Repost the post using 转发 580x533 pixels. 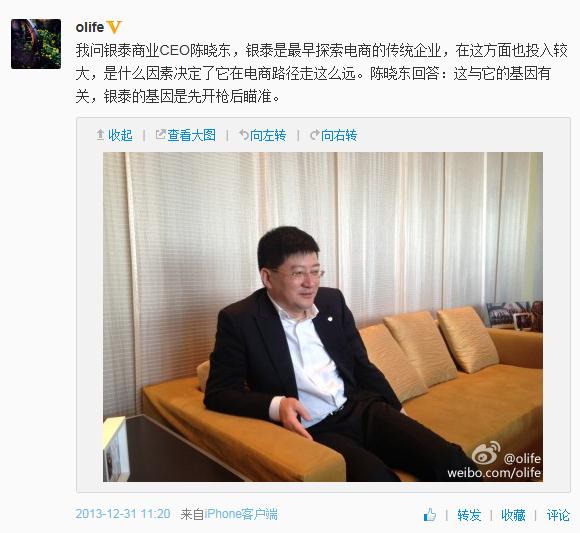pos(469,515)
